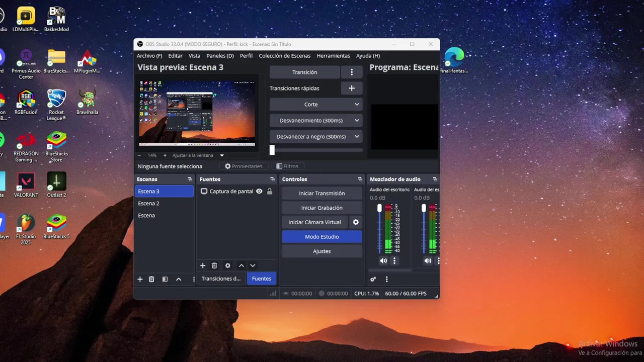Open the Herramientas menu
The image size is (644, 362).
tap(333, 56)
